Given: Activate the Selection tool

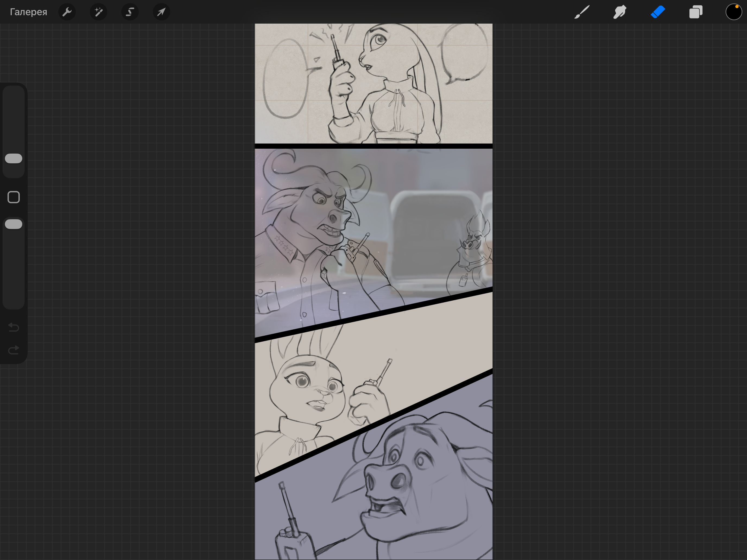Looking at the screenshot, I should 130,12.
